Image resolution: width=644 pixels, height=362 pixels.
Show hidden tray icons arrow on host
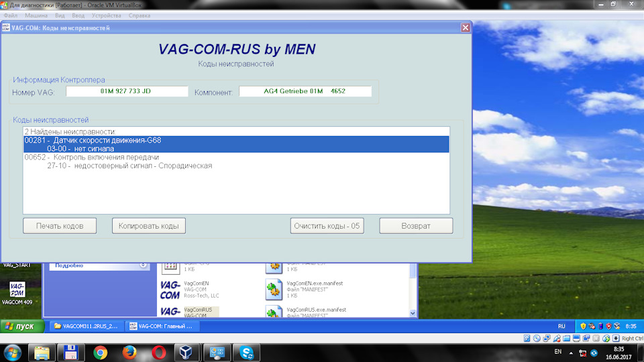click(x=571, y=353)
